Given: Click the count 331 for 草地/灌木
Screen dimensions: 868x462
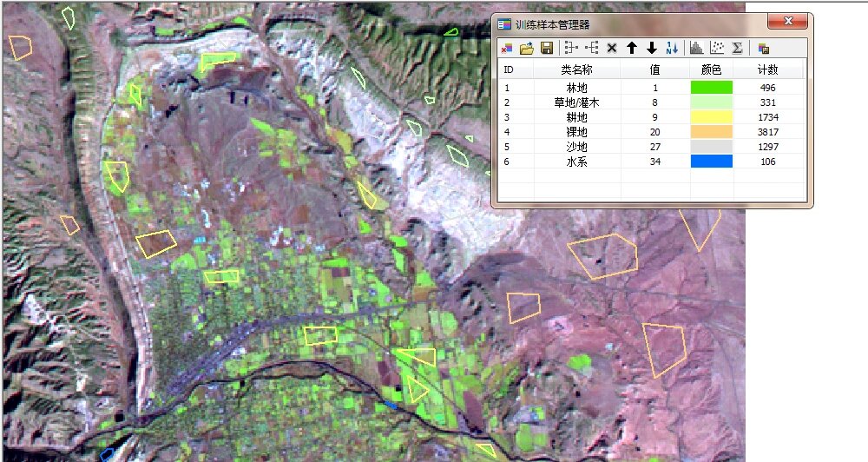Looking at the screenshot, I should point(768,102).
